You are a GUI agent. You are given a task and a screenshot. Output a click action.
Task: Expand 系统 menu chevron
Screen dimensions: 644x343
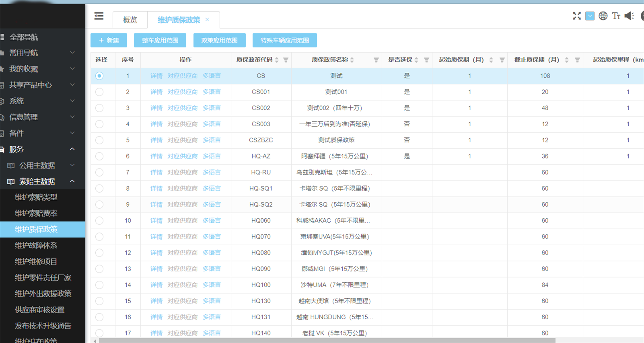coord(72,101)
